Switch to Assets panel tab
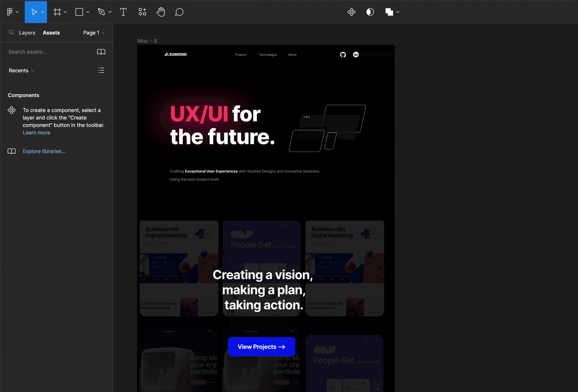The height and width of the screenshot is (392, 578). point(51,32)
